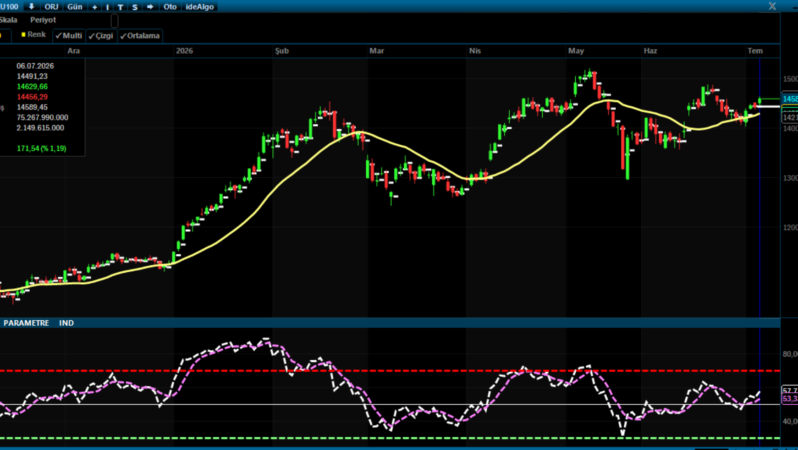Click the Mar month label on time axis
Viewport: 798px width, 450px height.
click(377, 50)
